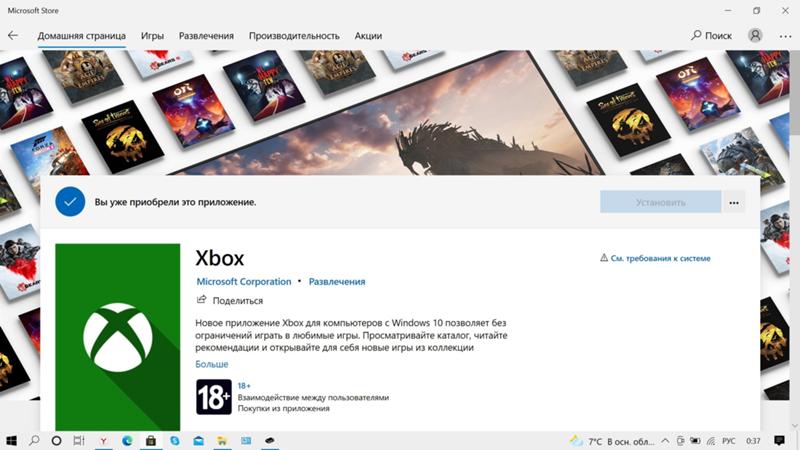Go back with the arrow icon
800x450 pixels.
tap(13, 35)
